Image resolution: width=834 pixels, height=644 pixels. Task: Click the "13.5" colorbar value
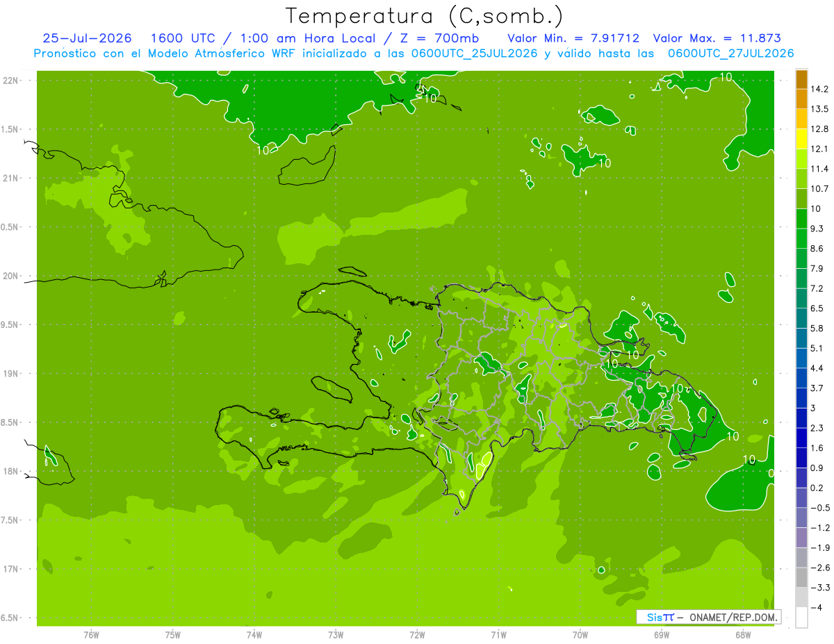click(820, 109)
